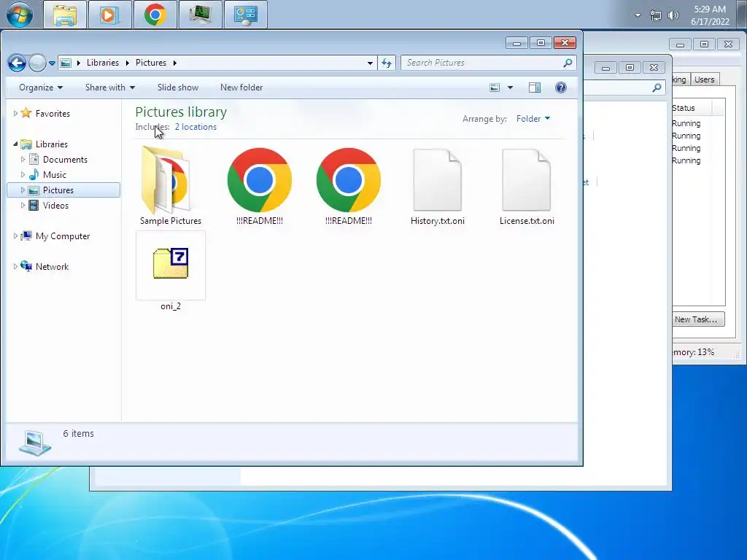Expand the Documents tree node
747x560 pixels.
23,160
